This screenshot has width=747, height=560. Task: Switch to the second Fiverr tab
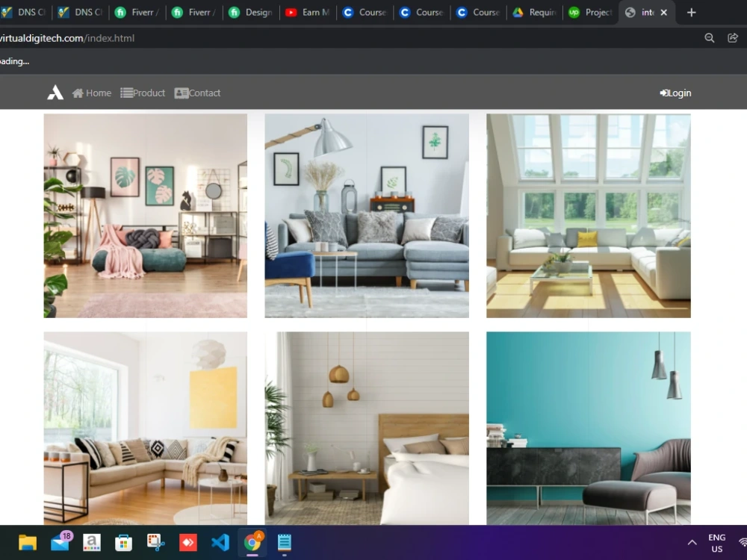pyautogui.click(x=194, y=13)
